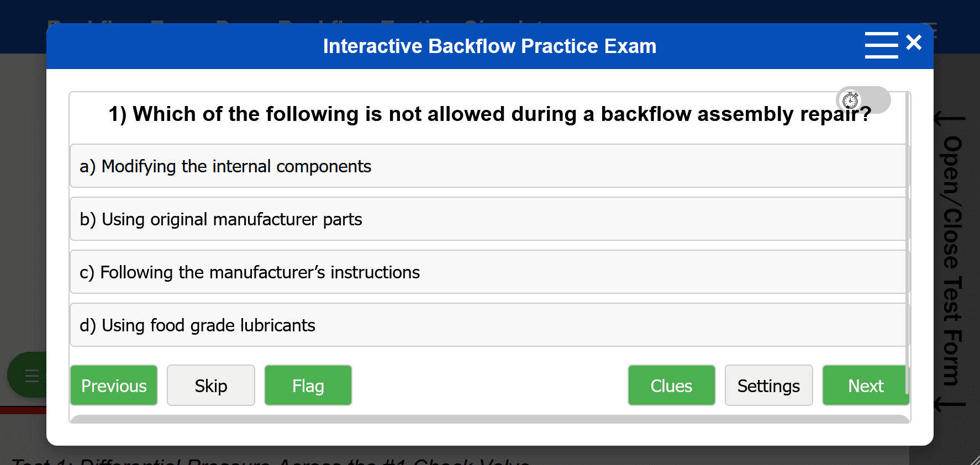Click the upper arrow above Open/Close Test Form
The width and height of the screenshot is (980, 465).
click(950, 118)
